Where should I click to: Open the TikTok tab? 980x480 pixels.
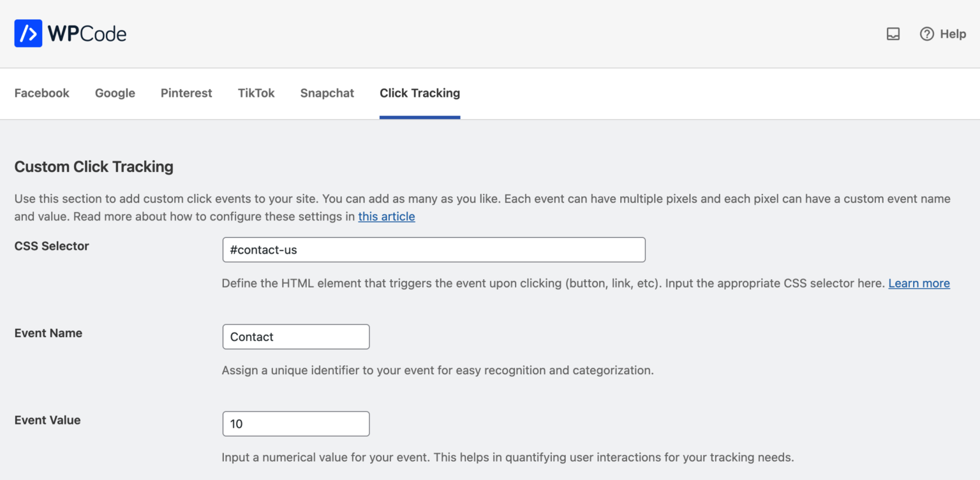256,93
